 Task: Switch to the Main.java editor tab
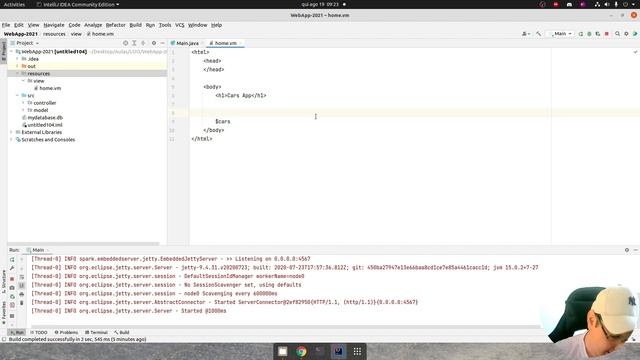coord(187,43)
